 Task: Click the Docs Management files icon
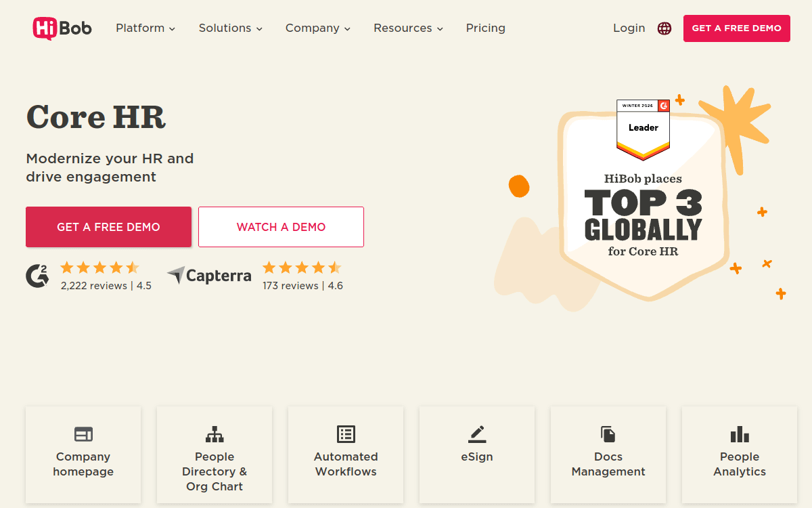coord(608,434)
